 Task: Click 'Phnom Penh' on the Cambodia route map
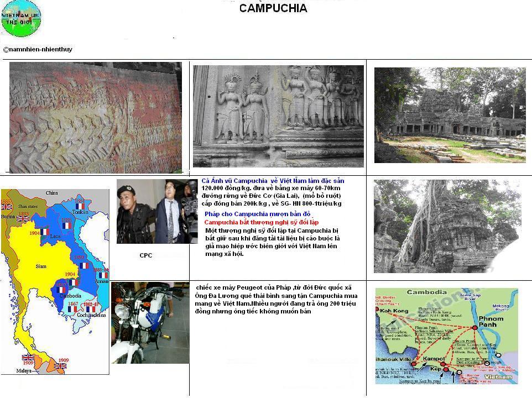click(x=491, y=321)
